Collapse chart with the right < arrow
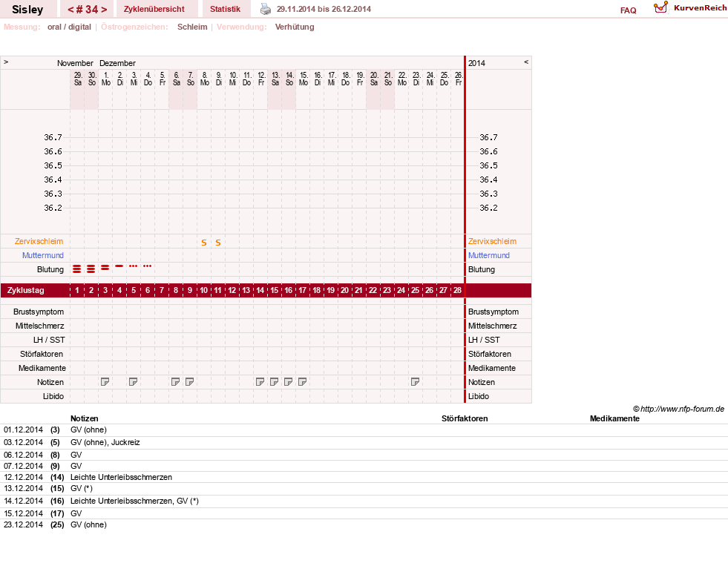This screenshot has width=728, height=566. click(x=526, y=62)
